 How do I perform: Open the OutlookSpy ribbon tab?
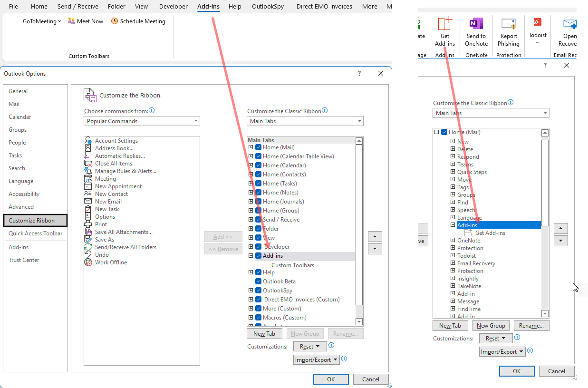click(268, 6)
